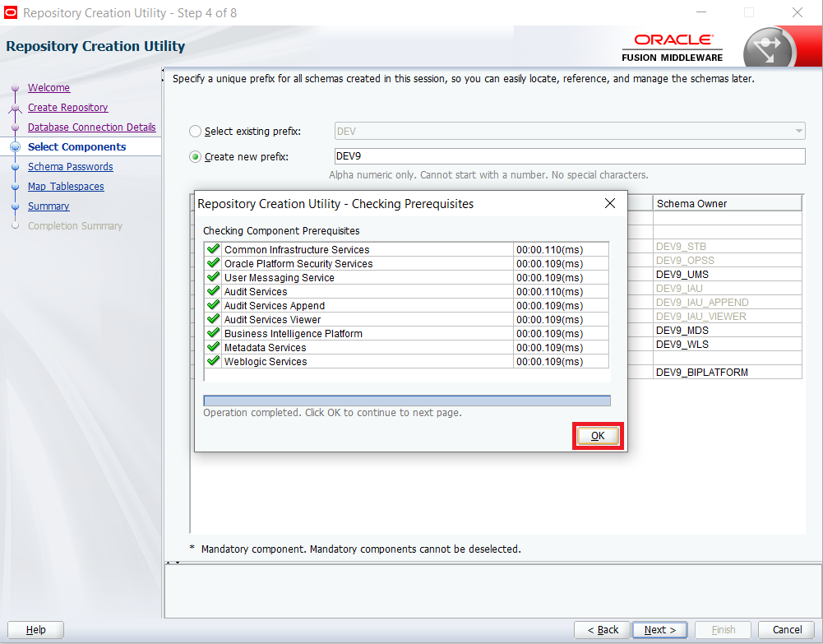The width and height of the screenshot is (823, 644).
Task: Go to the Map Tablespaces step
Action: pos(66,187)
